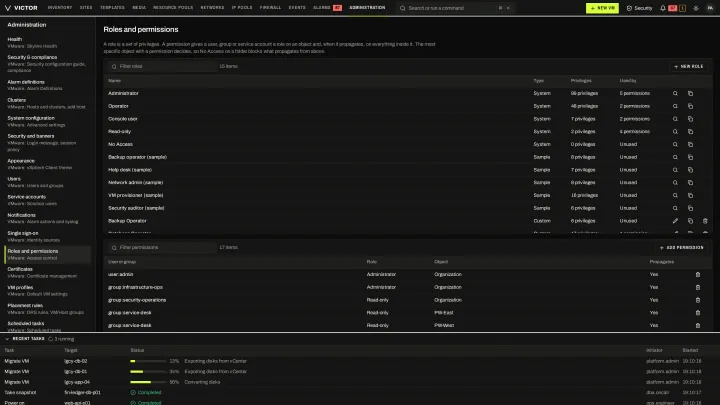Click the New Role button

[688, 67]
